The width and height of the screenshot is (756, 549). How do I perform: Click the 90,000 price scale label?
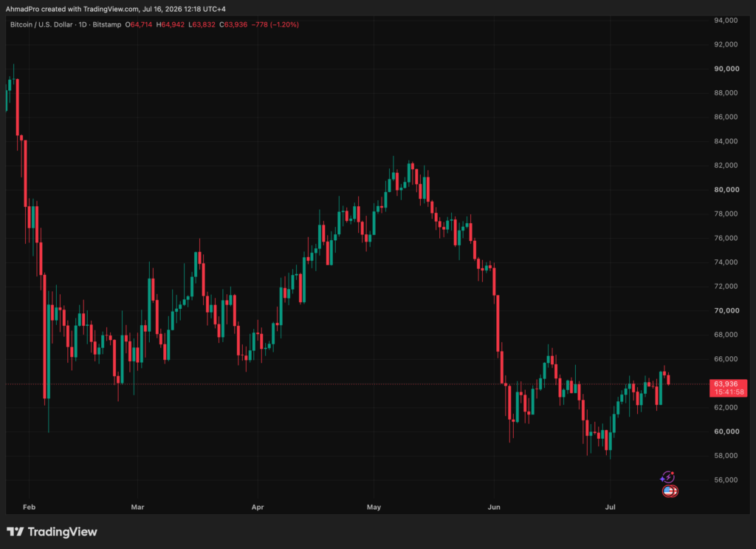726,69
